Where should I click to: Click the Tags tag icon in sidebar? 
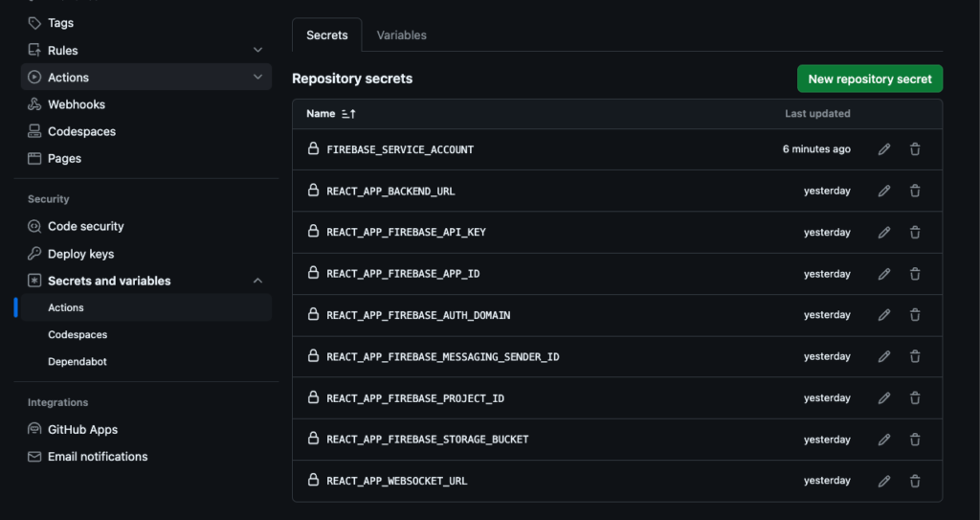pos(34,23)
